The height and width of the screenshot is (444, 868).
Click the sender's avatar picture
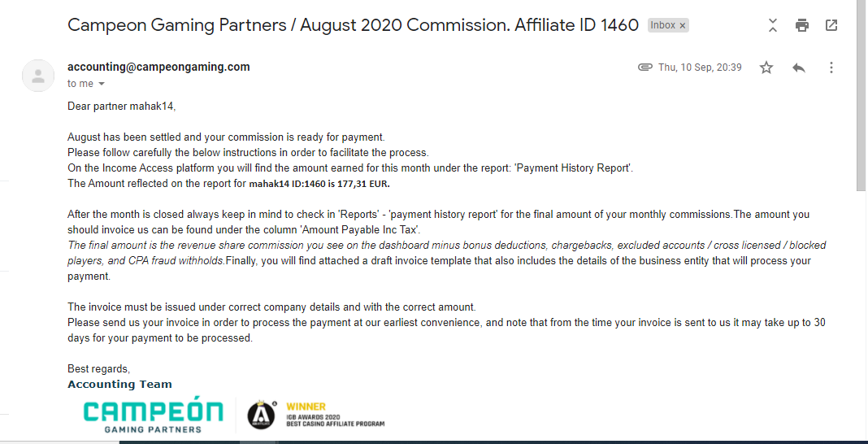38,76
